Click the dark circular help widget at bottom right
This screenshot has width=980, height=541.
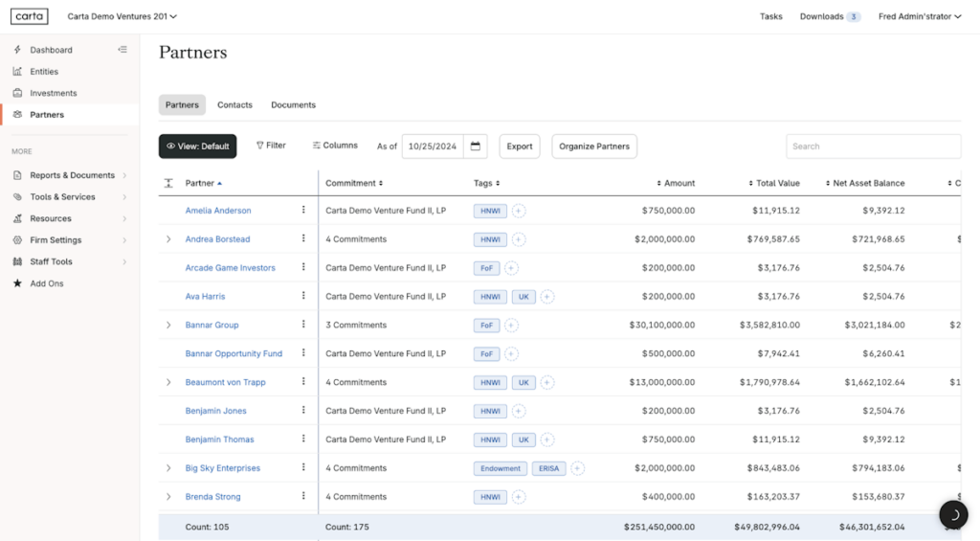[953, 515]
